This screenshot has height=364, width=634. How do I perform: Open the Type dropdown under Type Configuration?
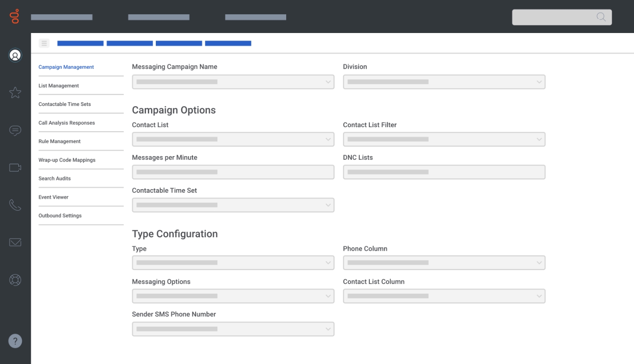click(x=233, y=262)
